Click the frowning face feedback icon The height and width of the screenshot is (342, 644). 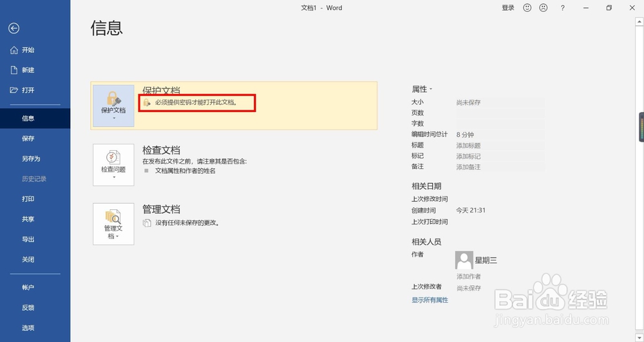[x=544, y=8]
